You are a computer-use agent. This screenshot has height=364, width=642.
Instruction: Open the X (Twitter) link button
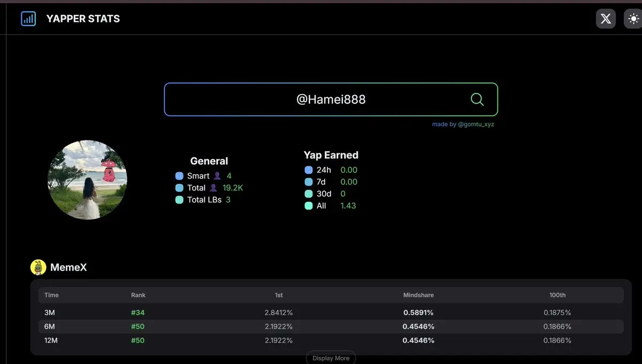click(x=606, y=19)
